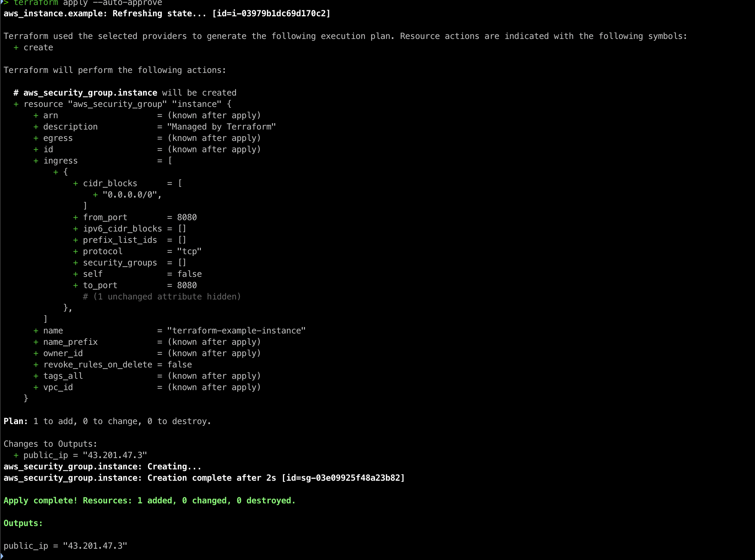755x560 pixels.
Task: Click the from_port value 8080
Action: (187, 217)
